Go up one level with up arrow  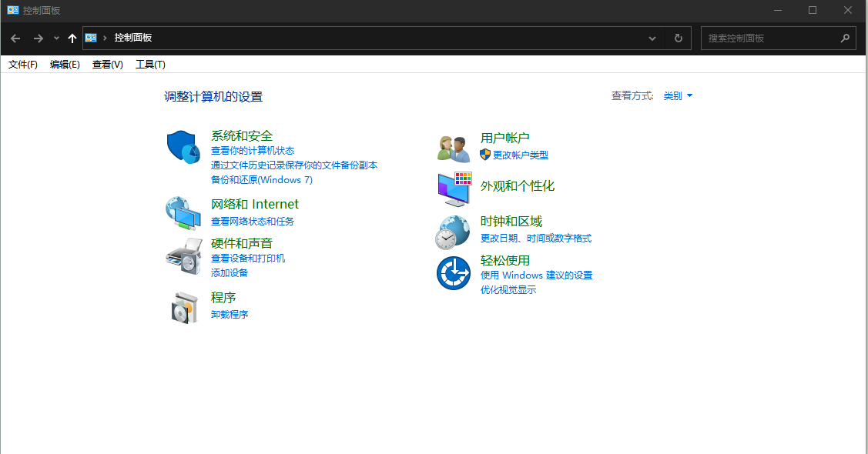click(72, 38)
